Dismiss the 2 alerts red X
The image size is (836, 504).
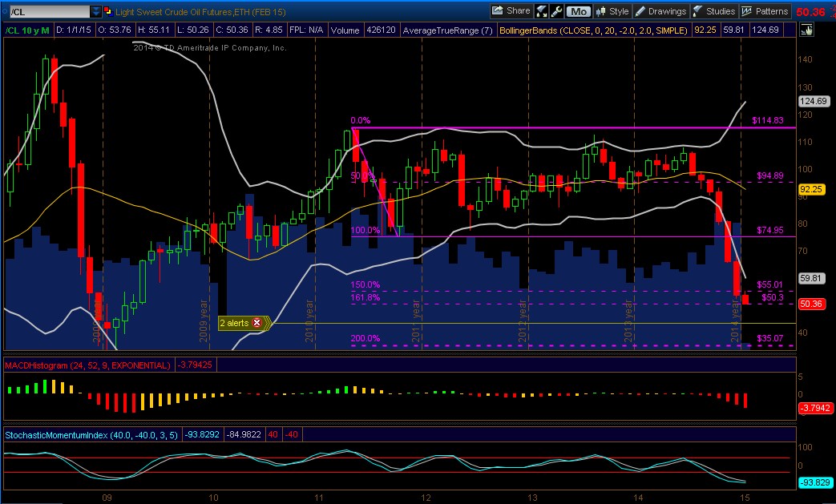[x=257, y=323]
